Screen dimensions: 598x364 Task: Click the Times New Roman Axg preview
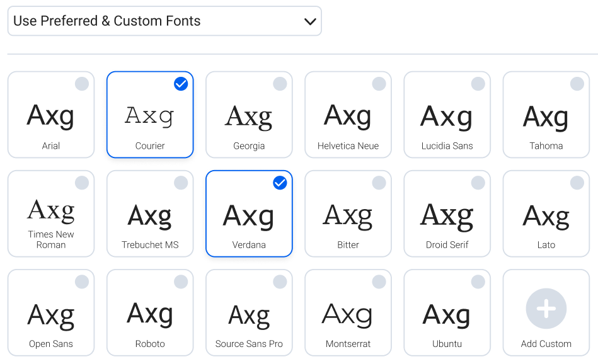(x=50, y=211)
